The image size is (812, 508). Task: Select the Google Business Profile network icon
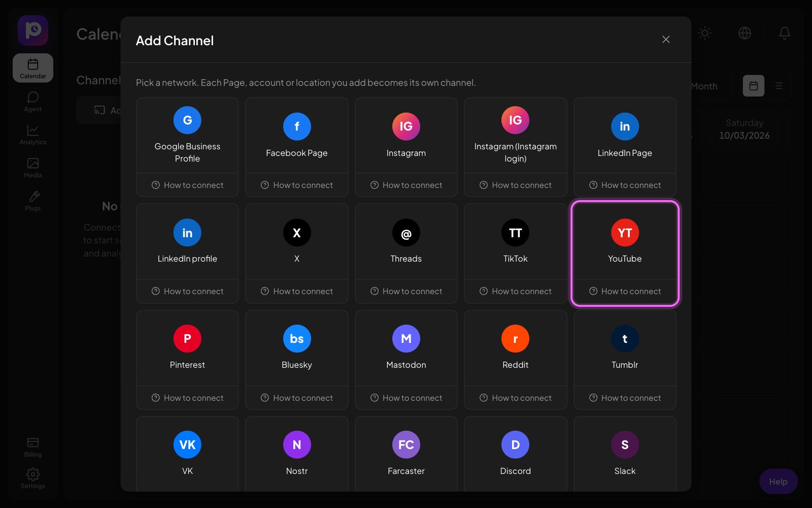187,120
